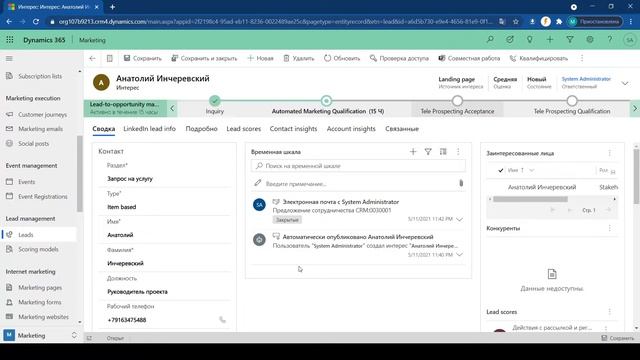
Task: Open System Administrator owner link
Action: click(586, 79)
